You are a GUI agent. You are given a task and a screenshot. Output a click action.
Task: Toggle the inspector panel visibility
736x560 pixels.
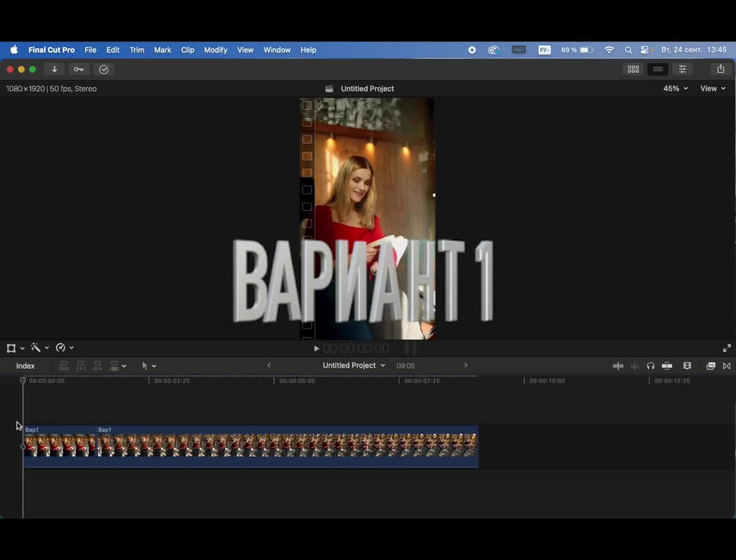[683, 69]
